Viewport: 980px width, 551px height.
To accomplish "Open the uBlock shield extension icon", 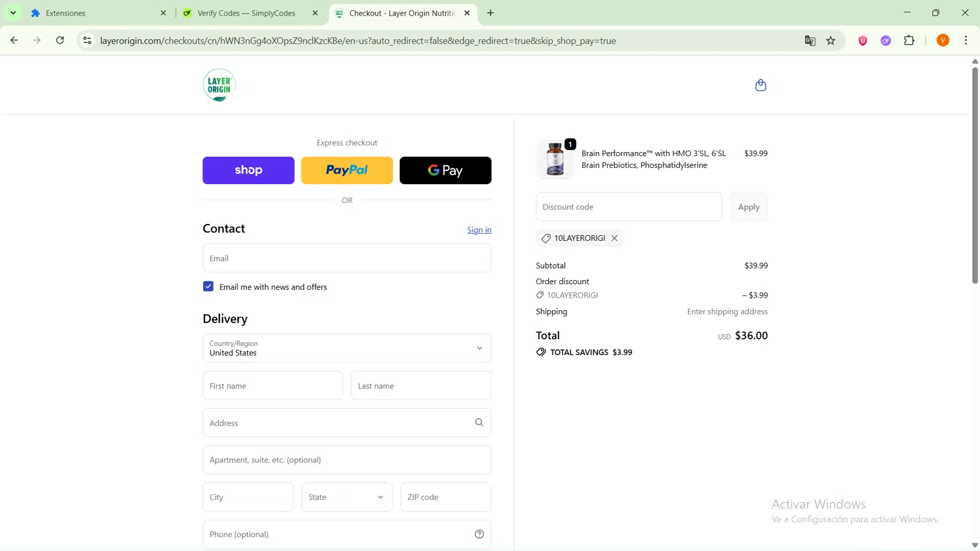I will 862,40.
